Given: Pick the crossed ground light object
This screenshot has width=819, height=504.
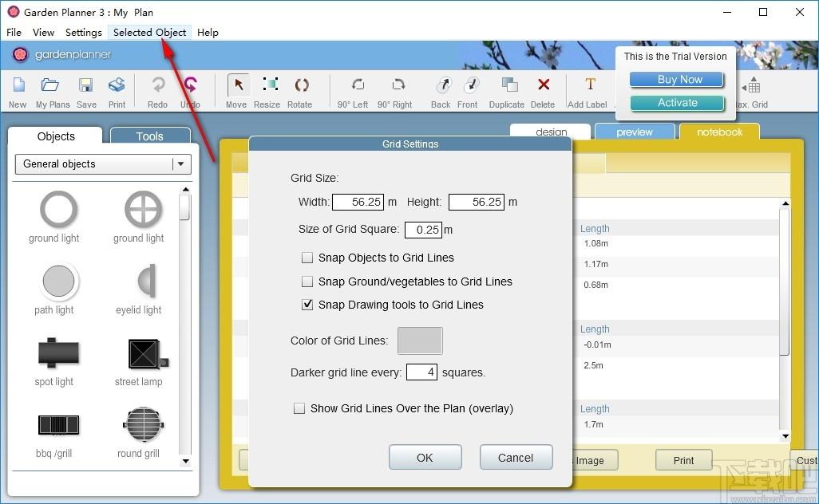Looking at the screenshot, I should (143, 209).
